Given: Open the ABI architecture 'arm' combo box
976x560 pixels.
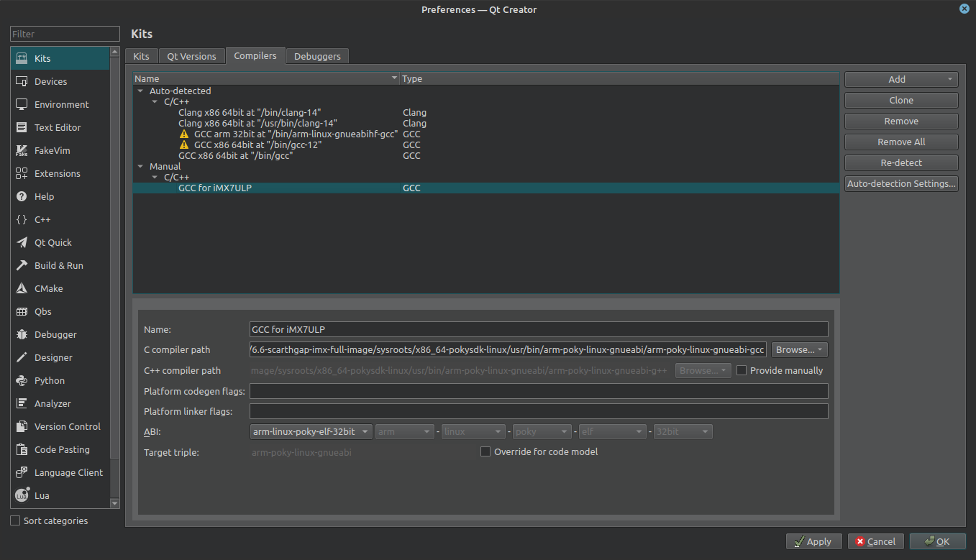Looking at the screenshot, I should 405,431.
